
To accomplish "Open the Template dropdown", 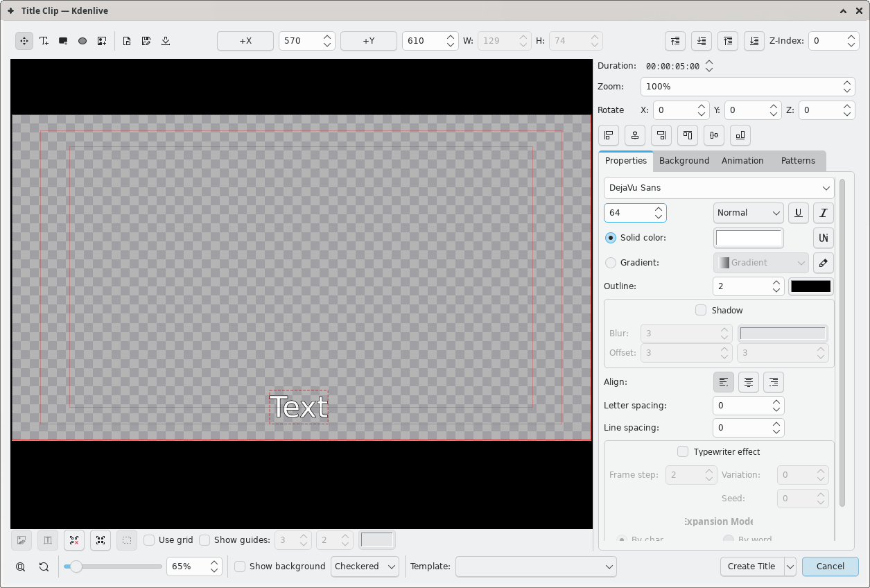I will [536, 567].
